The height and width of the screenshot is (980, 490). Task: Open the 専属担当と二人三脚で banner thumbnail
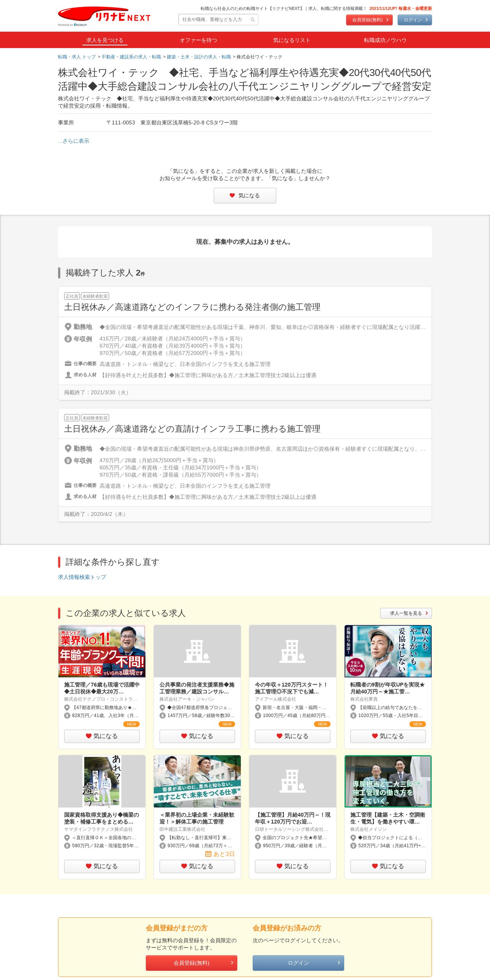click(x=388, y=781)
